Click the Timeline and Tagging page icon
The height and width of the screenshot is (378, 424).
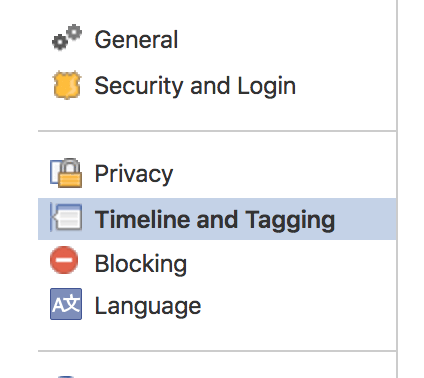point(66,217)
